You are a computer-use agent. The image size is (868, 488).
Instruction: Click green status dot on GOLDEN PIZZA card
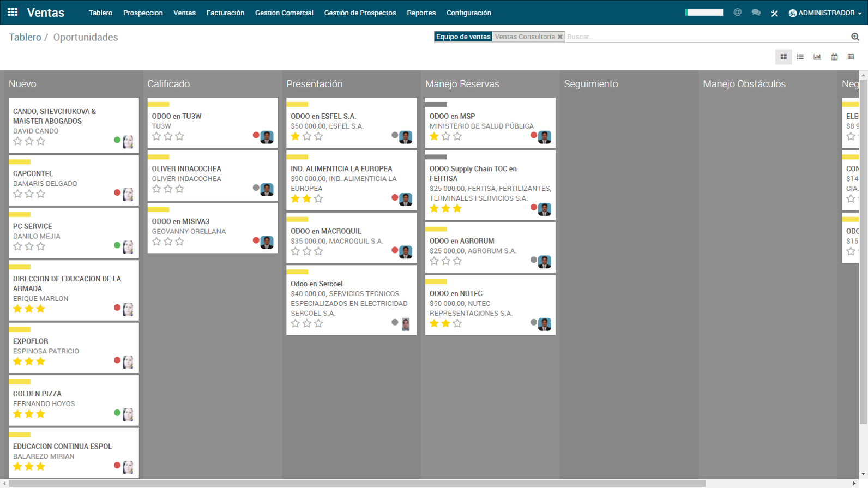tap(117, 413)
